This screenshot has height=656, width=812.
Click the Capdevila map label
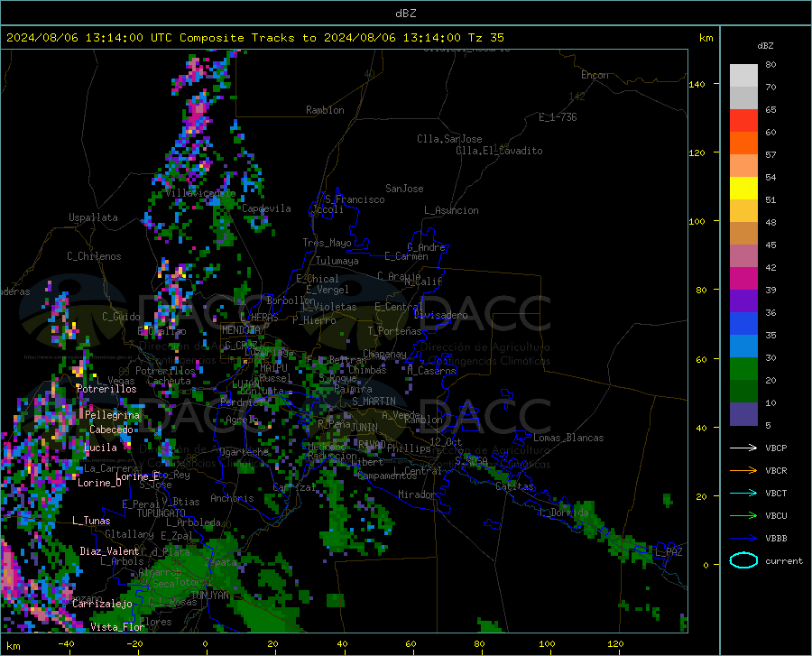coord(266,208)
